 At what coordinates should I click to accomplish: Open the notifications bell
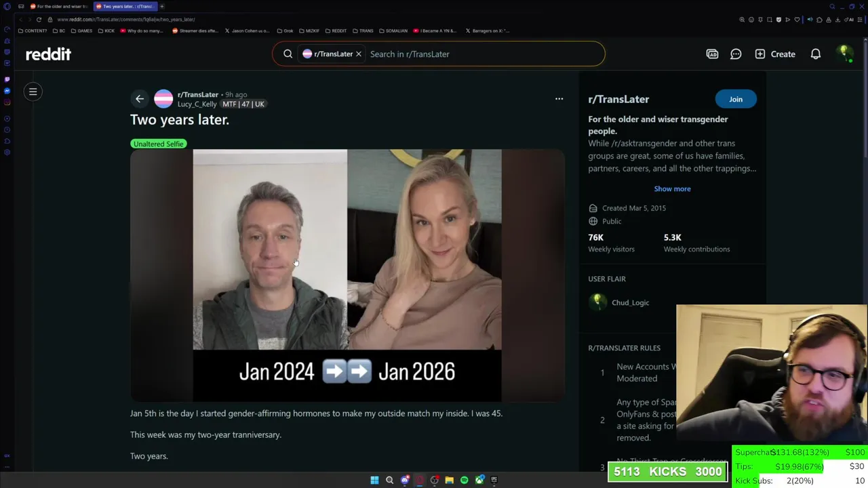point(816,54)
